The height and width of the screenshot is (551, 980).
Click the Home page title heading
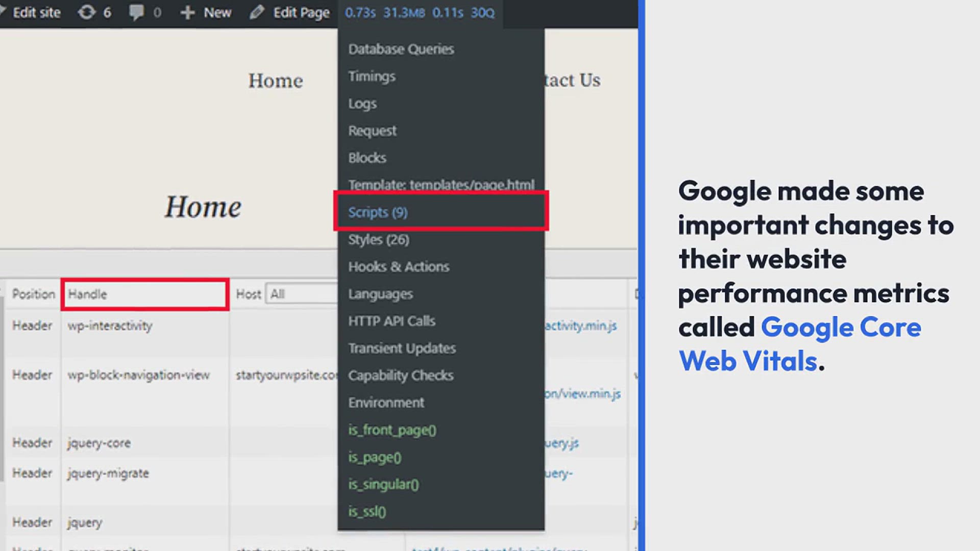point(203,207)
